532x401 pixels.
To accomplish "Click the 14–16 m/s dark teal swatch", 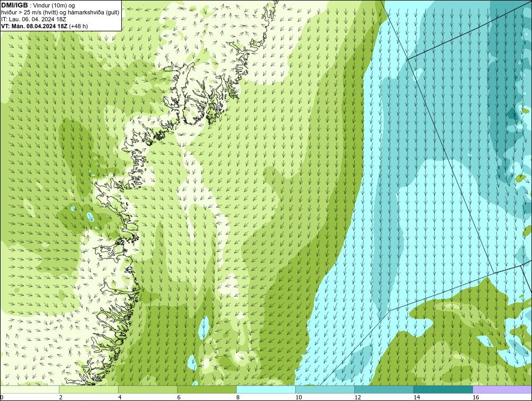I will coord(443,389).
